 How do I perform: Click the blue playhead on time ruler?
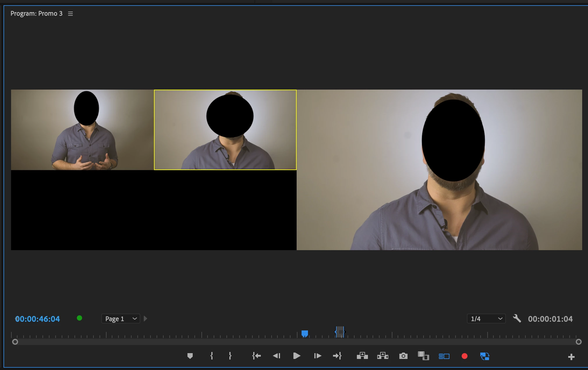pos(304,333)
